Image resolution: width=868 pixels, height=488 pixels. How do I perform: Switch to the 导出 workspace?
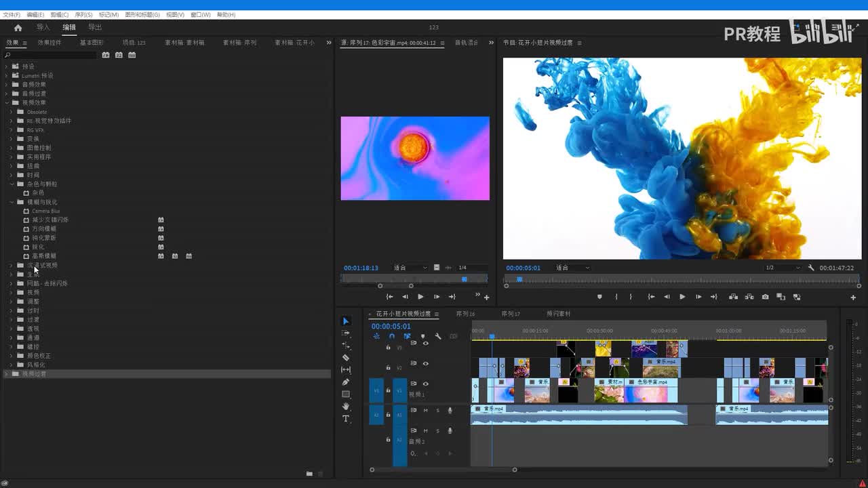pyautogui.click(x=95, y=28)
